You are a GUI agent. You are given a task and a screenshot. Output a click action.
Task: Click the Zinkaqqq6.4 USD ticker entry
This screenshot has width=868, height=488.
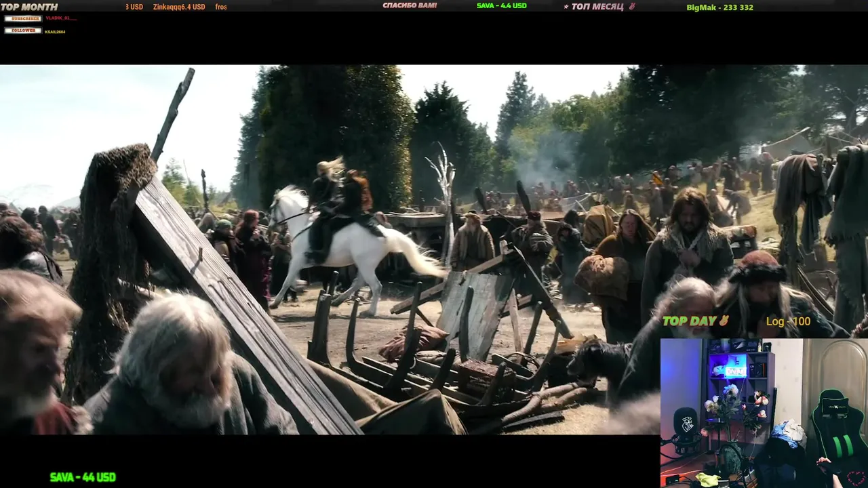(179, 7)
